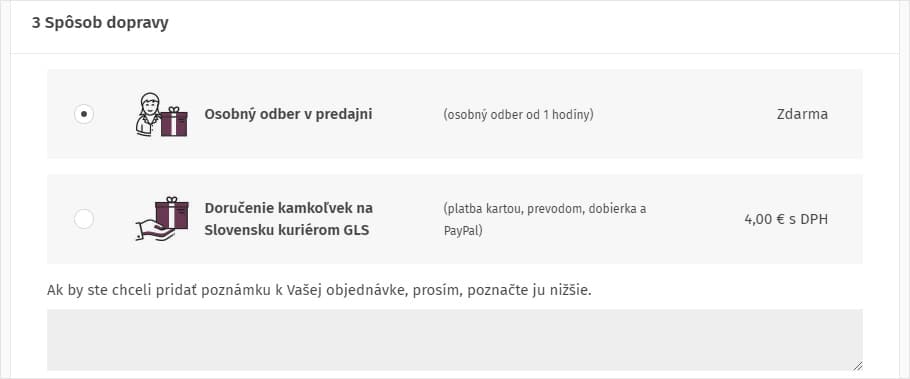This screenshot has height=379, width=910.
Task: Click the osobný odber od 1 hodiny note
Action: point(518,115)
